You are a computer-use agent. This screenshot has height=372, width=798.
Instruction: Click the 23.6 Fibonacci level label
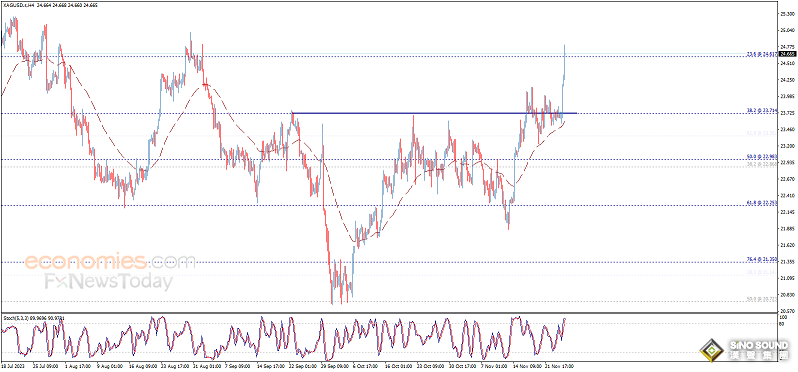tap(761, 53)
